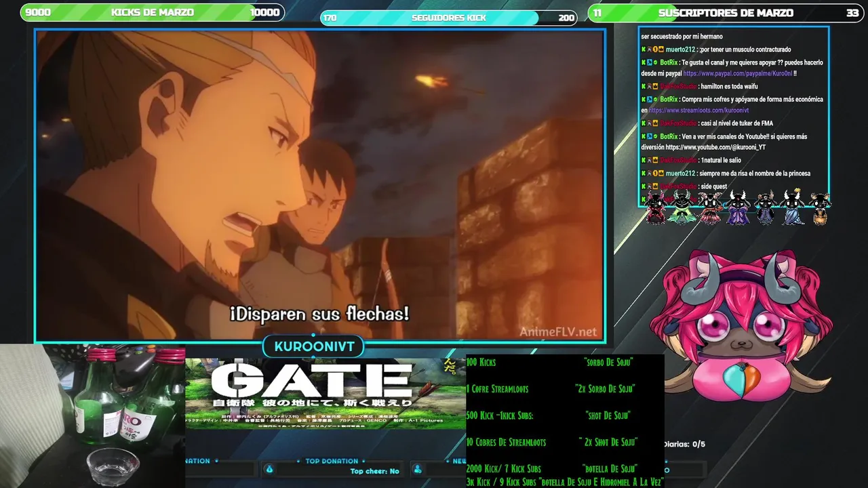Click the 'shot De Soju' reward text

point(608,415)
